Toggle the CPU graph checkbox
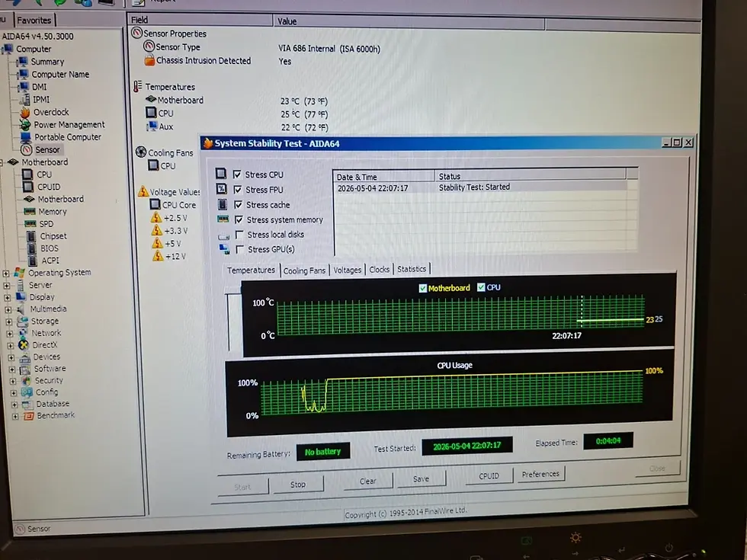747x560 pixels. pos(481,287)
